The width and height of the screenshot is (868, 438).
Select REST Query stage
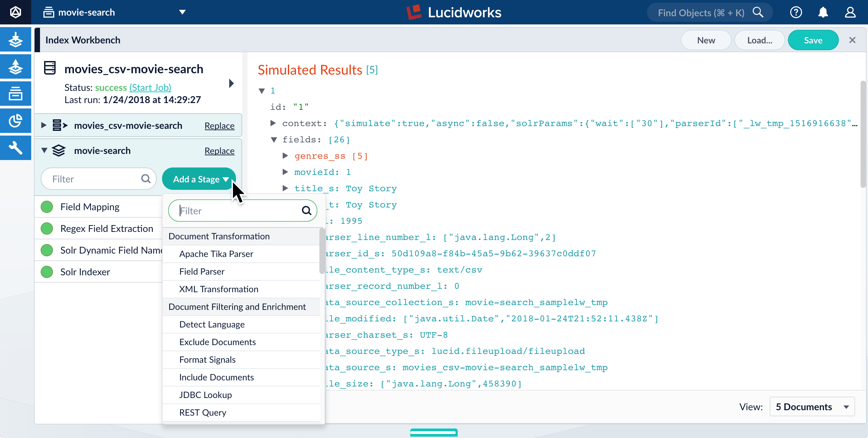click(241, 413)
